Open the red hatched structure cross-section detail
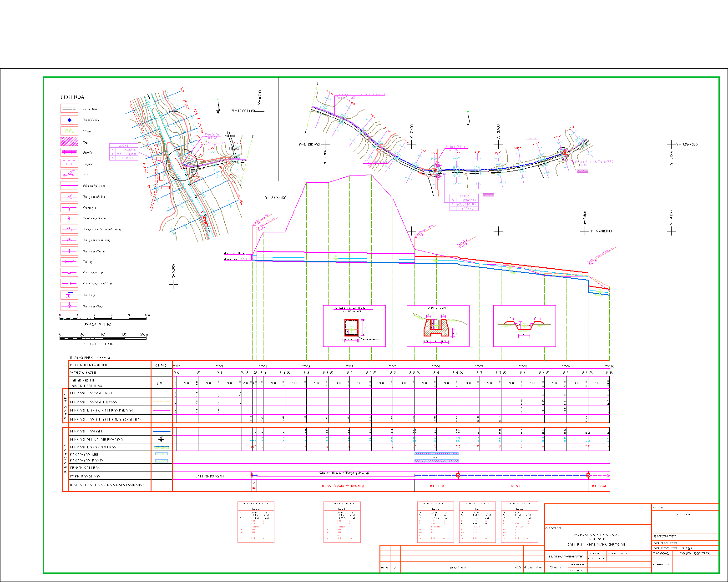Image resolution: width=728 pixels, height=582 pixels. point(438,326)
